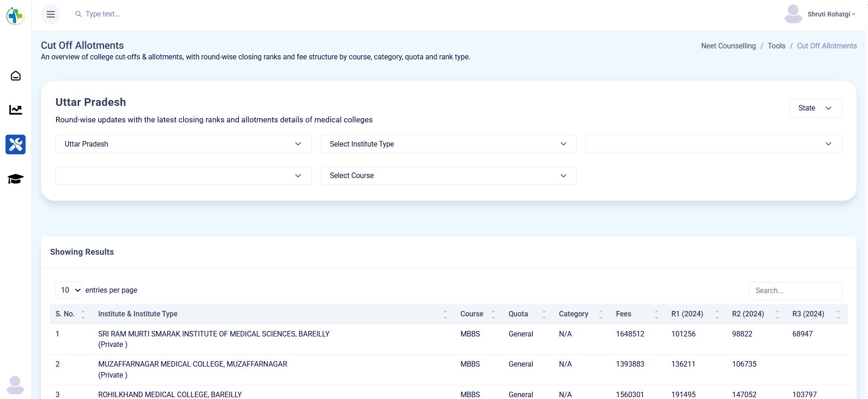The width and height of the screenshot is (868, 399).
Task: Sort the Category column
Action: [601, 314]
